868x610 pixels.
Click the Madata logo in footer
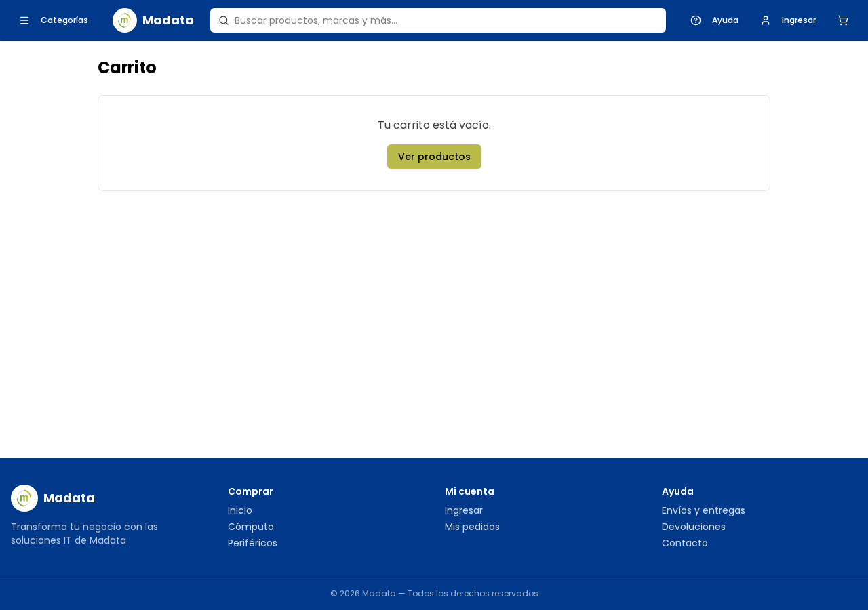coord(24,498)
